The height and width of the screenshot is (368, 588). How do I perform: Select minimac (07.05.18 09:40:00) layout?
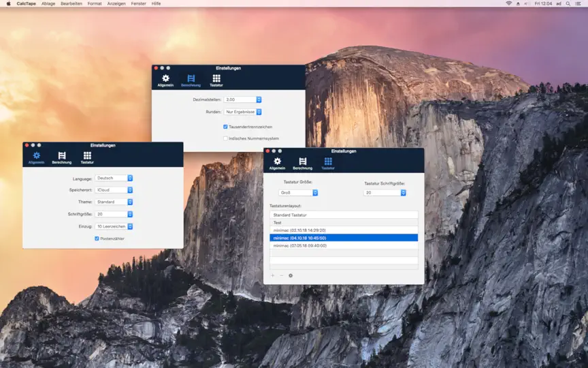tap(344, 245)
